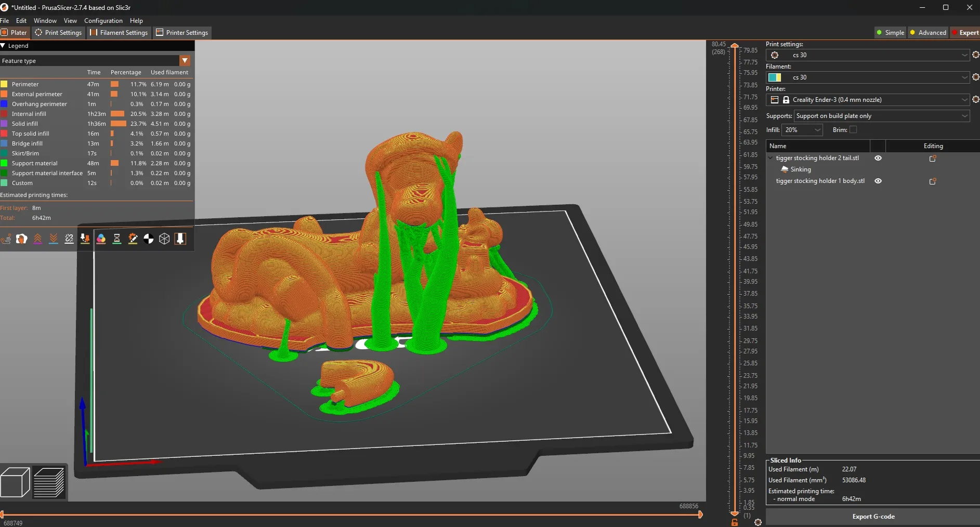Open the Feature type legend dropdown
Screen dimensions: 980x527
coord(185,61)
